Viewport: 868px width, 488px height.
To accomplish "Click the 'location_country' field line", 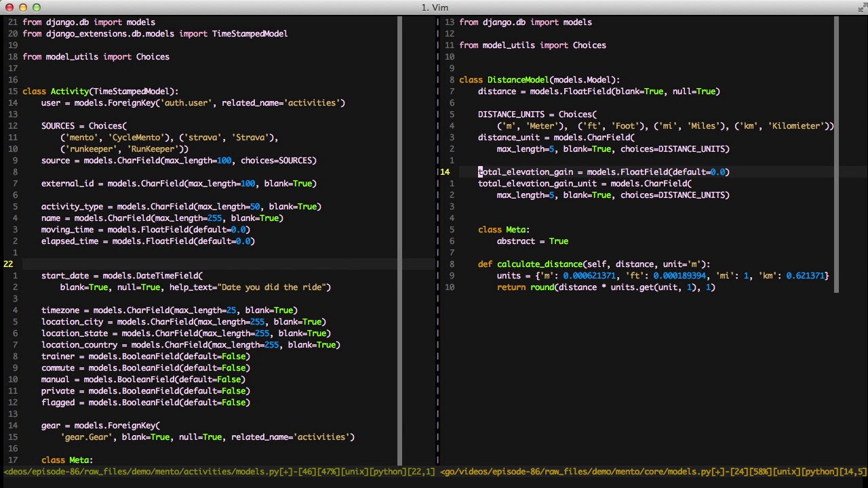I will click(191, 344).
